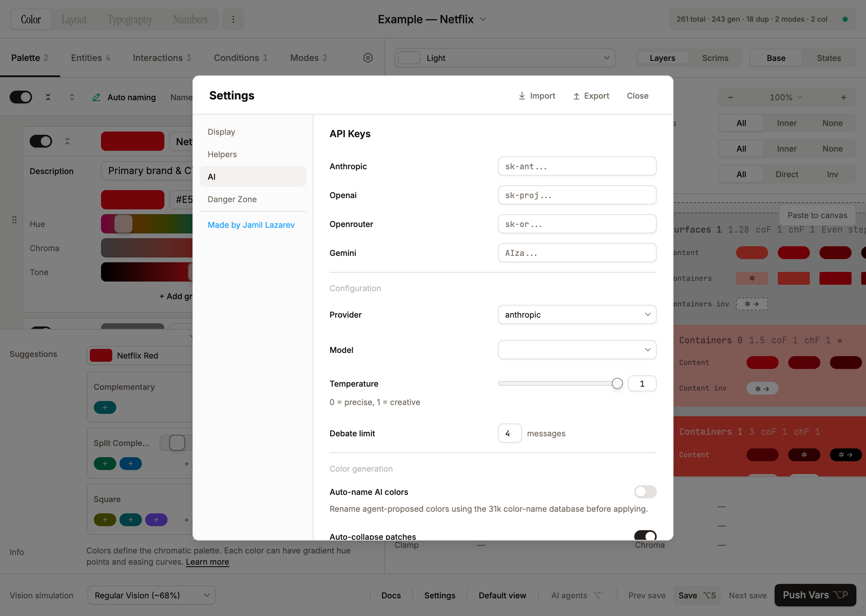Click the collapse-all arrows icon in palette toolbar
The height and width of the screenshot is (616, 866).
point(48,97)
